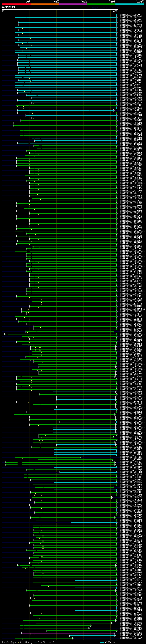
Task: Select the UniRef100_B2AT16 label
Action: point(131,605)
